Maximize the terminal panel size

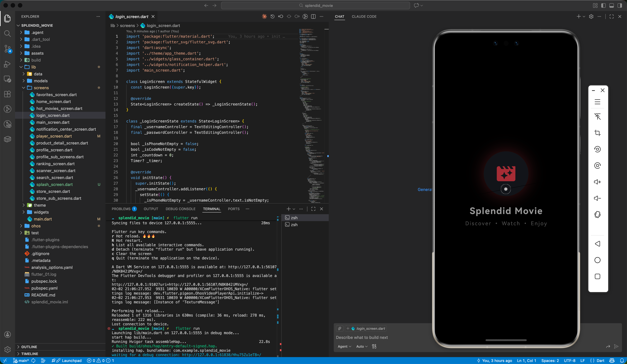point(313,209)
